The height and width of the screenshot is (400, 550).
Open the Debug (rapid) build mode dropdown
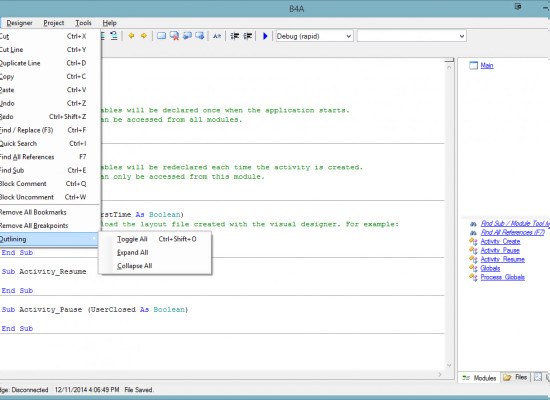[314, 36]
